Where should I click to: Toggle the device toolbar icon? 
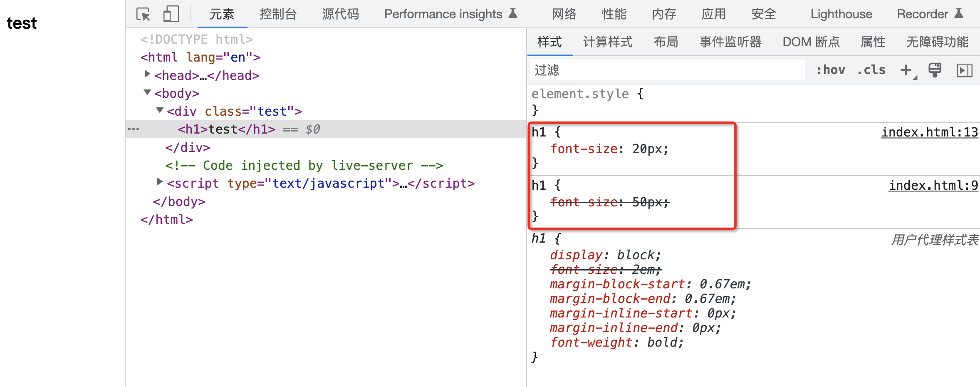tap(171, 14)
